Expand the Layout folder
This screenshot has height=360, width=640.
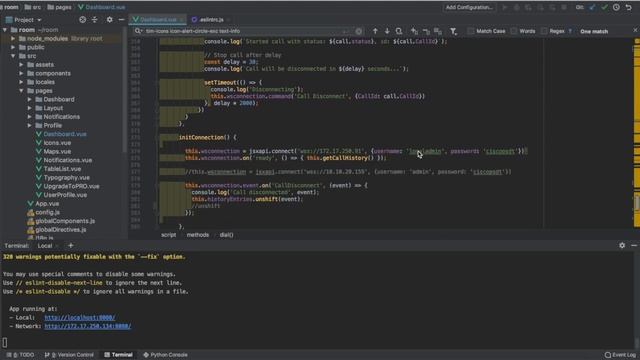pos(29,108)
